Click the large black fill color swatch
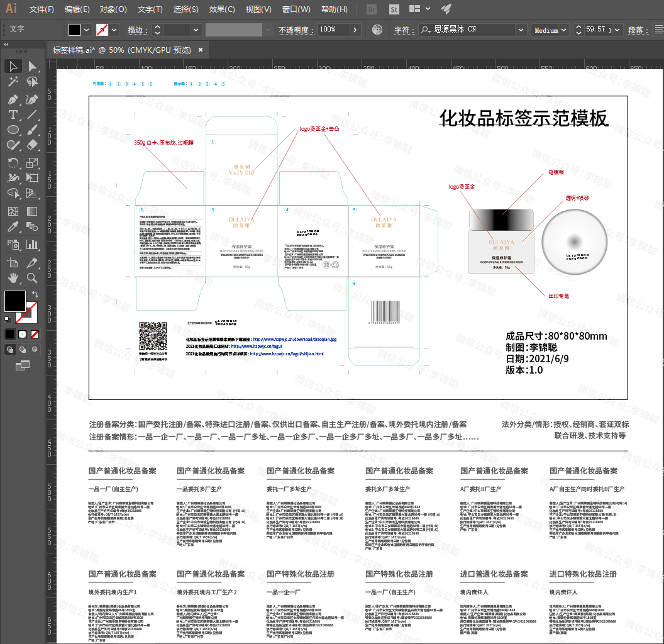 [14, 301]
